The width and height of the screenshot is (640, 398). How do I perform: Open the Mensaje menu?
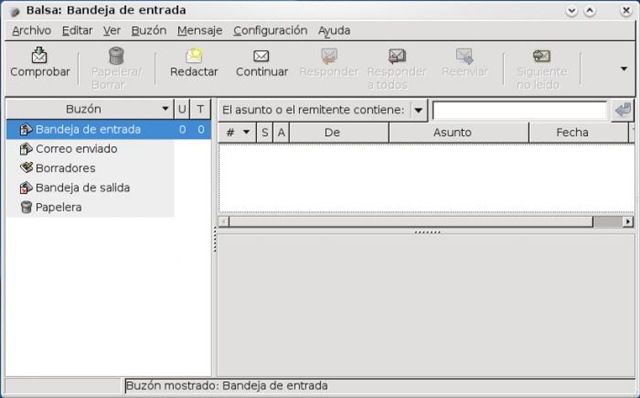[x=200, y=31]
